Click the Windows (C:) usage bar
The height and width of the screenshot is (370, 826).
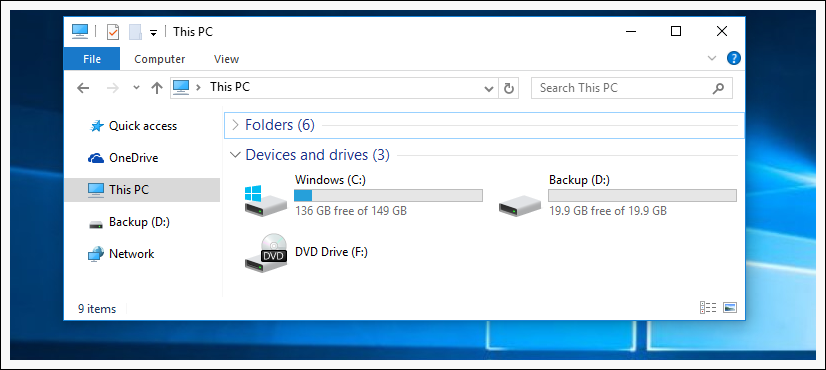click(x=388, y=196)
